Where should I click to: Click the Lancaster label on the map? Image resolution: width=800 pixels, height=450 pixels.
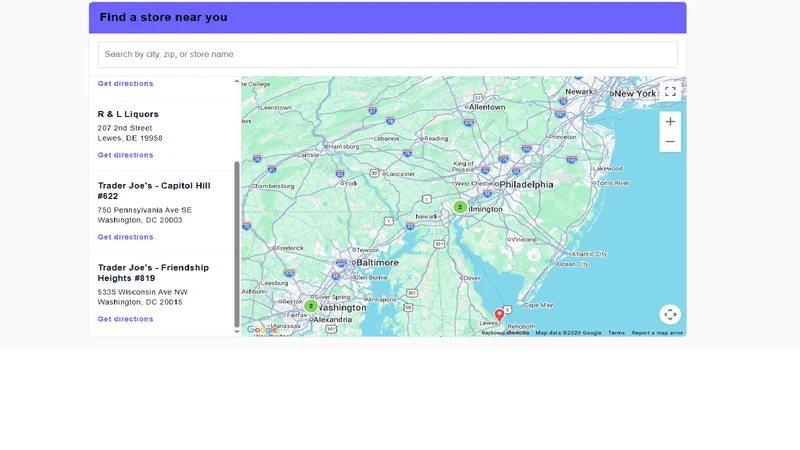(x=401, y=174)
